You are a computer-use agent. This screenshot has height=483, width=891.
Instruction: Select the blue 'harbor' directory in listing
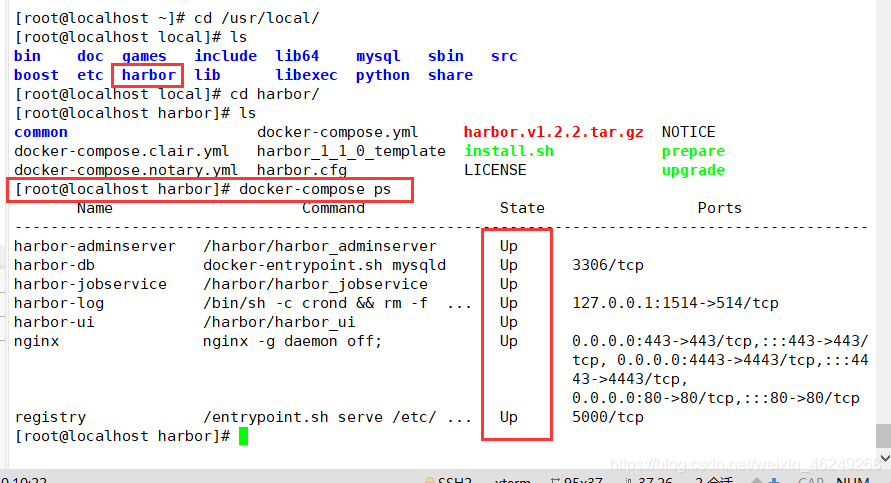[149, 75]
